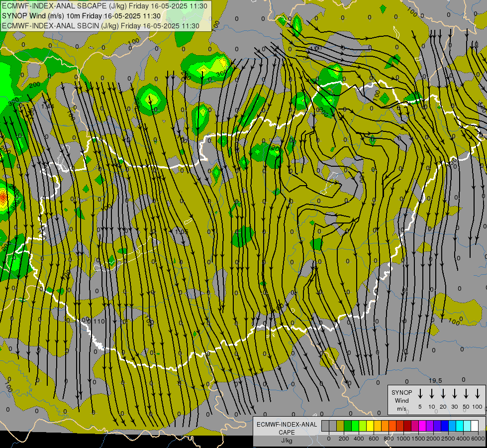
Task: Click the '6000' tick label on the CAPE scale
Action: click(478, 439)
